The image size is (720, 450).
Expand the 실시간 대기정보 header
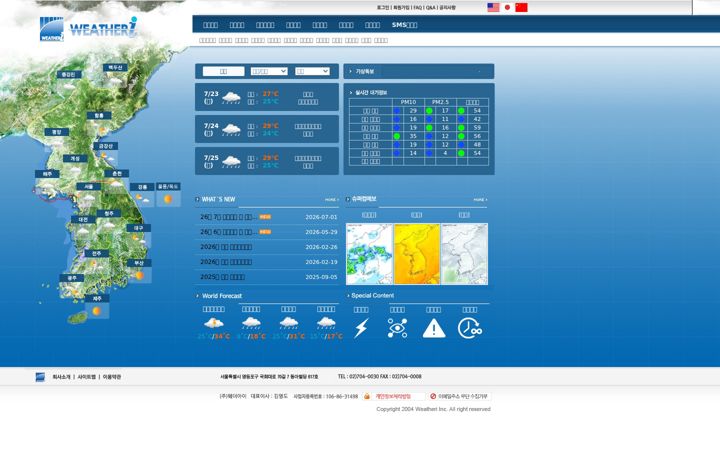tap(369, 93)
